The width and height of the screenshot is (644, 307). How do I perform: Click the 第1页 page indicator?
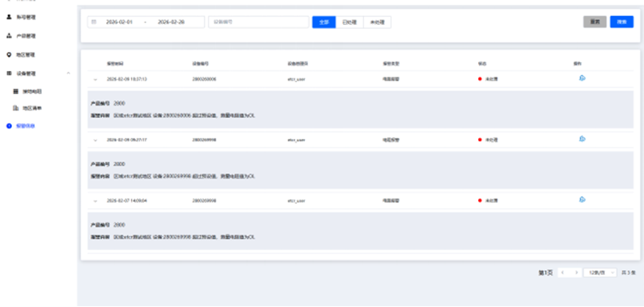[x=546, y=272]
